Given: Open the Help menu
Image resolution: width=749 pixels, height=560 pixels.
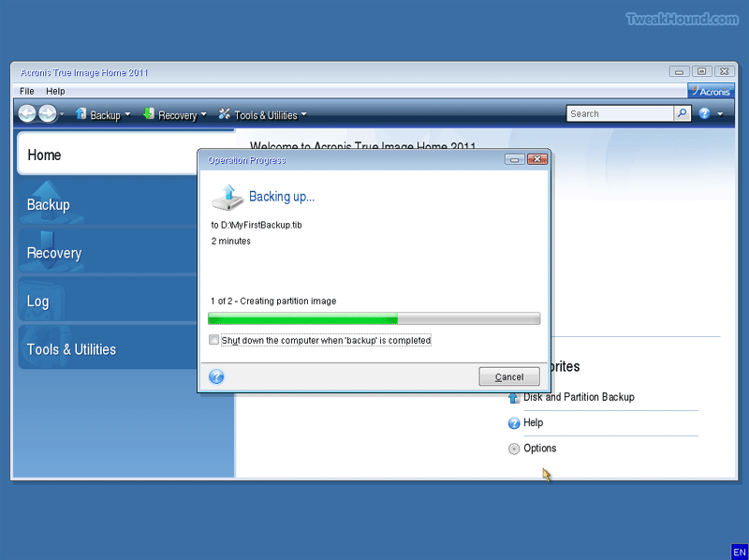Looking at the screenshot, I should 55,91.
